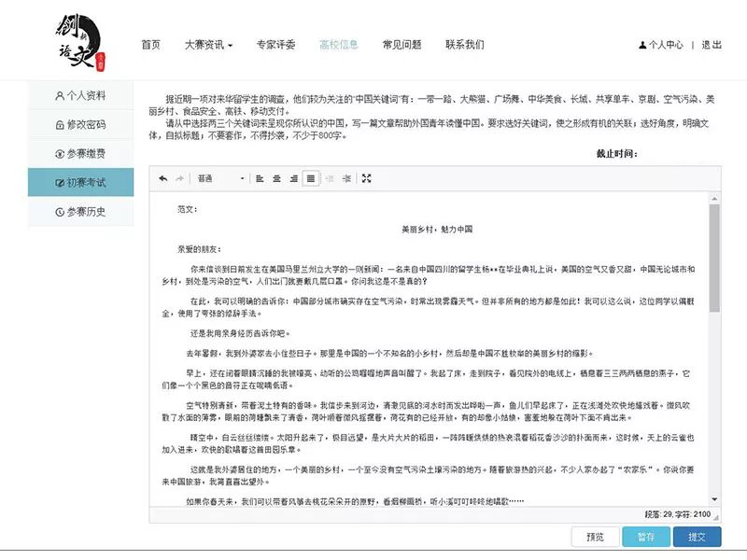Click the decrease indent icon
Image resolution: width=747 pixels, height=560 pixels.
pyautogui.click(x=330, y=178)
